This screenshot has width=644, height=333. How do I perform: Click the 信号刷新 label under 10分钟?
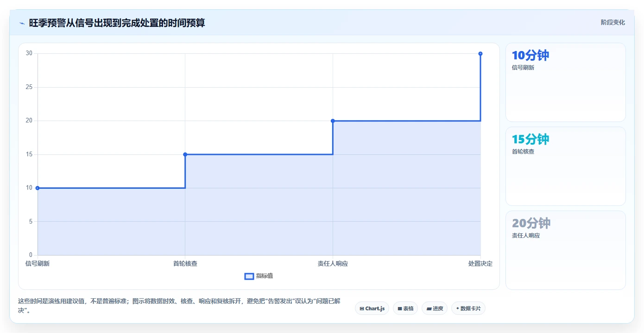pos(523,68)
